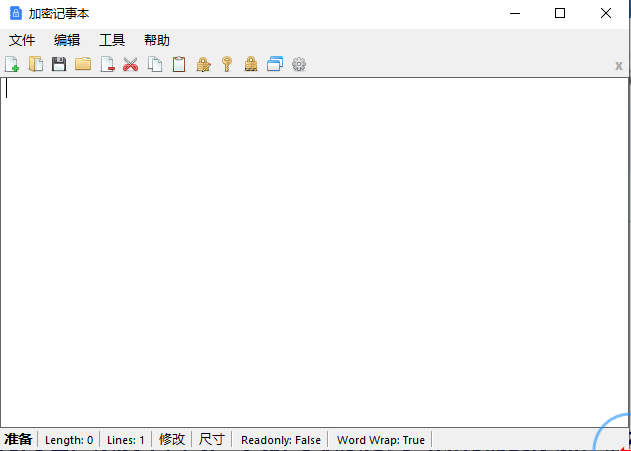Viewport: 631px width, 451px height.
Task: Click the new document icon with green plus
Action: click(12, 64)
